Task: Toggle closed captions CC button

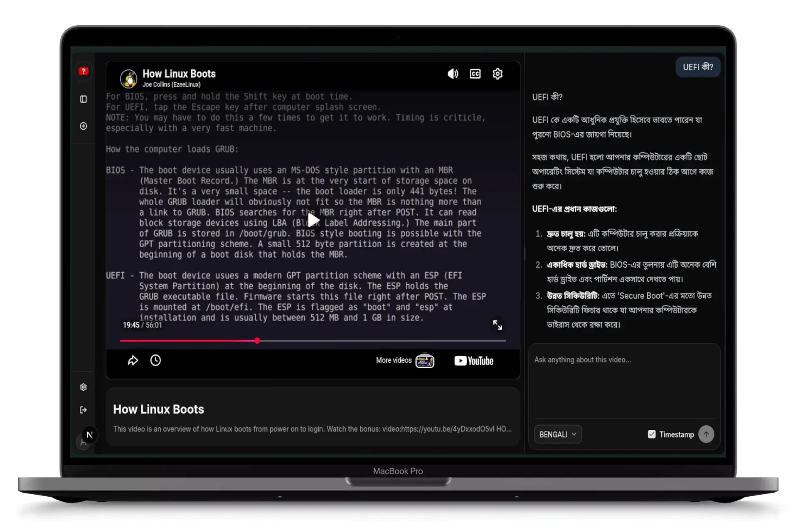Action: 475,74
